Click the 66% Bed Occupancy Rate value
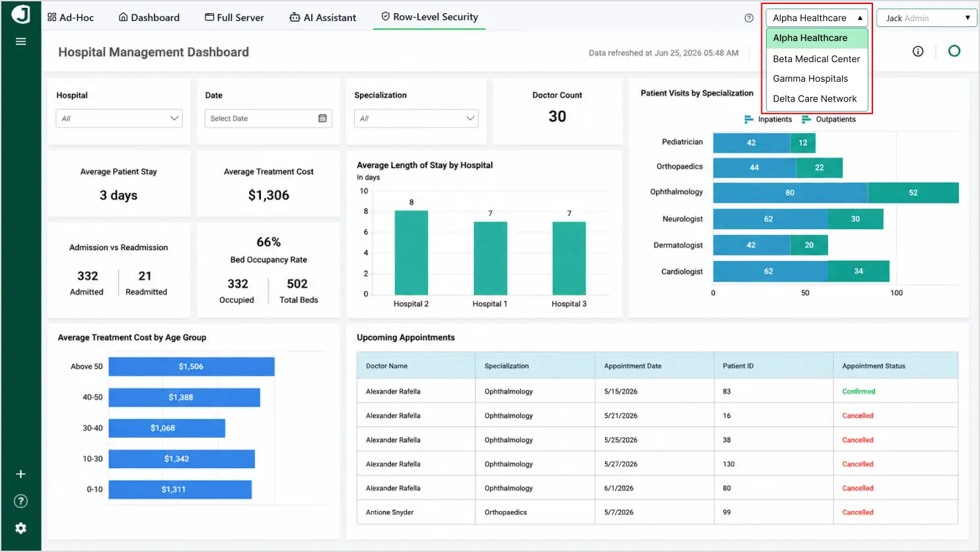980x552 pixels. point(269,242)
